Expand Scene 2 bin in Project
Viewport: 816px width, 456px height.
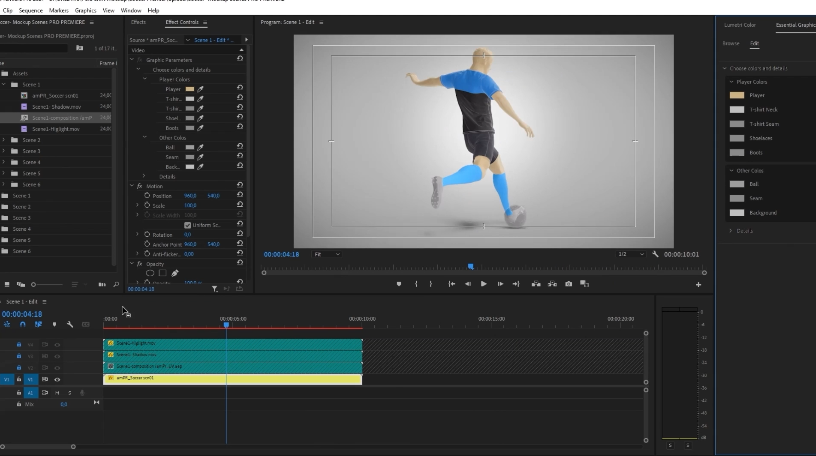coord(4,140)
